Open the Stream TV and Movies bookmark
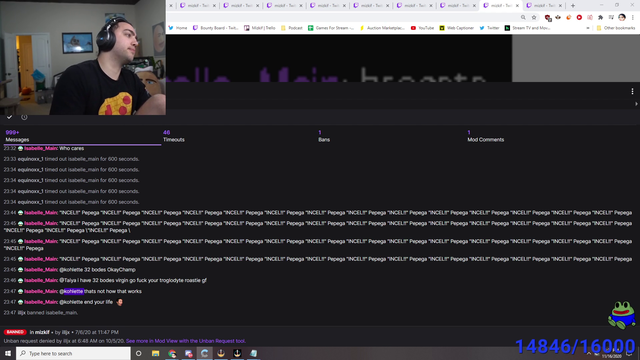This screenshot has width=640, height=360. click(527, 28)
